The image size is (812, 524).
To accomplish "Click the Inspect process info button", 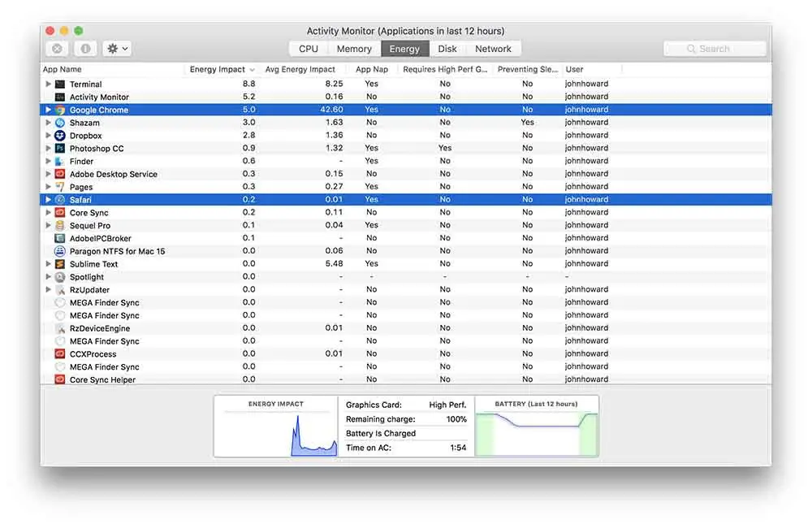I will point(85,49).
